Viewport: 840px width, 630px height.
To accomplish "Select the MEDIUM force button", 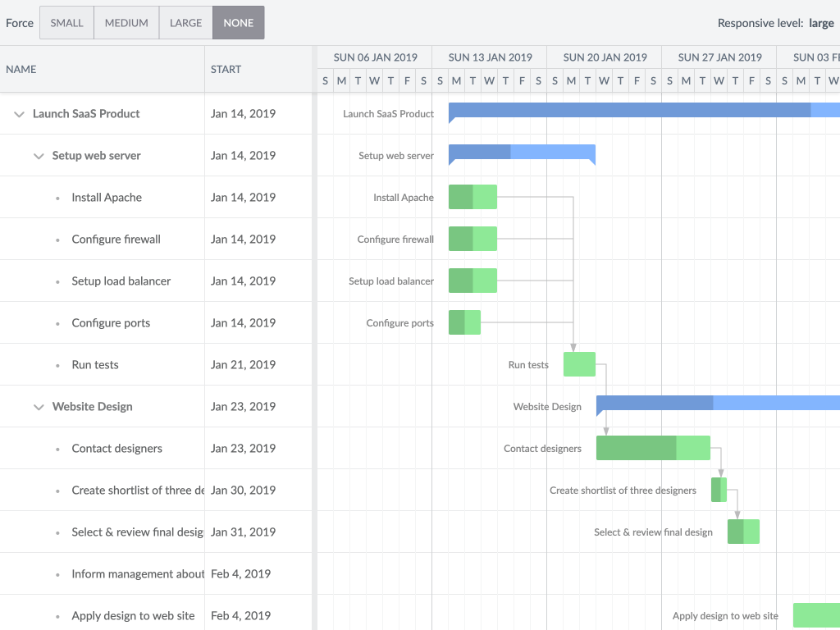I will click(126, 23).
